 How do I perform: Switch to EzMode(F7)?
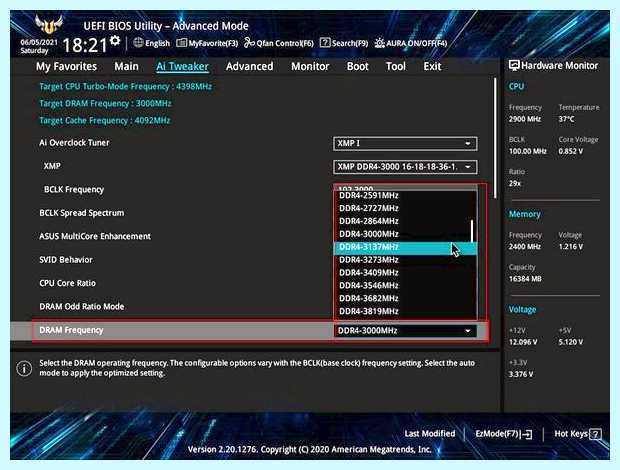pos(504,434)
